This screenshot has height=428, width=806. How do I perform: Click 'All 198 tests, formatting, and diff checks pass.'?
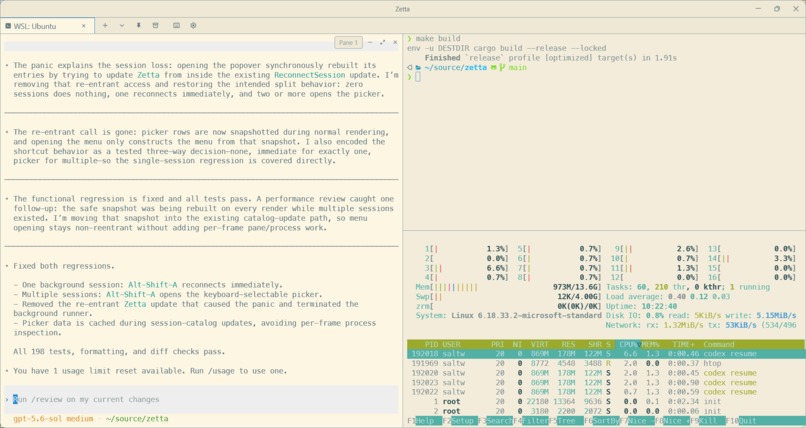[x=119, y=352]
